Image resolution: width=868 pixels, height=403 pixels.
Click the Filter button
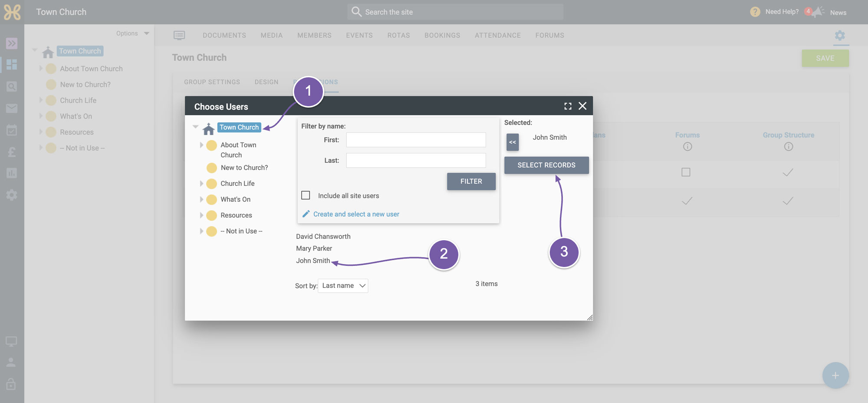[471, 182]
